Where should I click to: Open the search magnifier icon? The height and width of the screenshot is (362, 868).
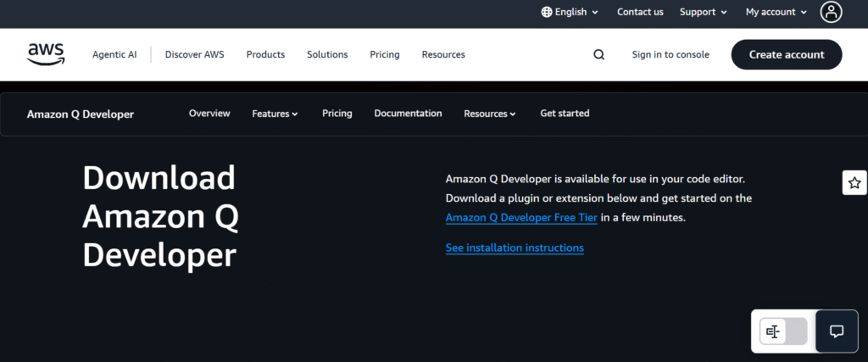click(x=599, y=55)
